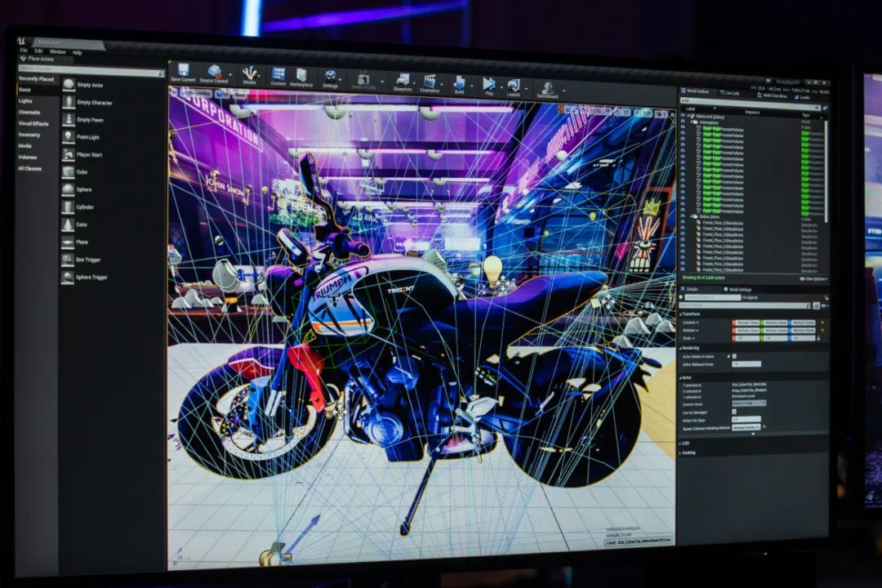
Task: Select the Cylinder shape icon
Action: pos(68,207)
